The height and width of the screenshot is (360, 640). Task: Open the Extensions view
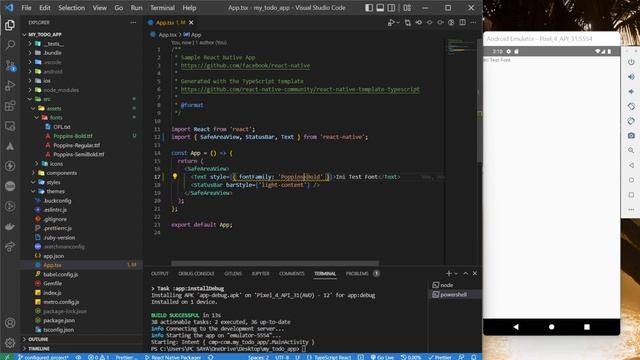tap(10, 106)
